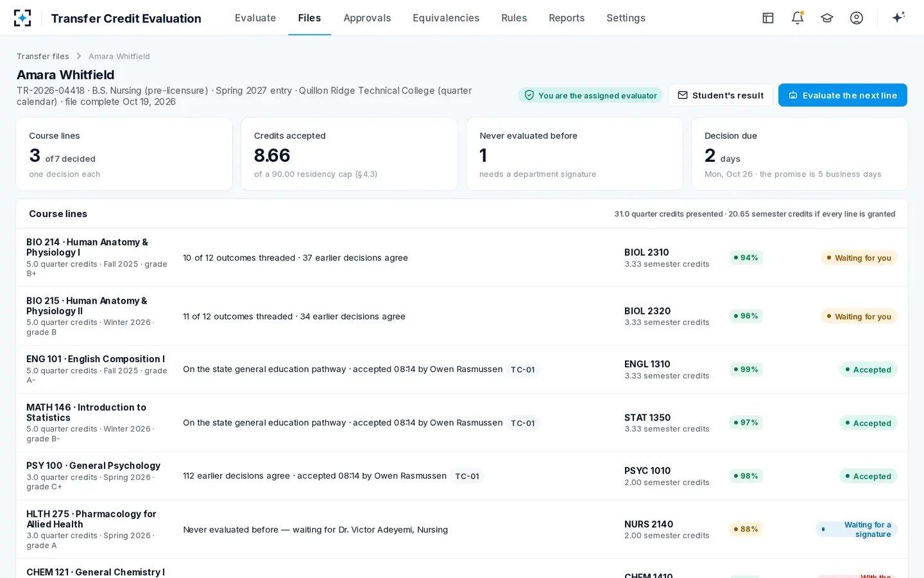This screenshot has width=924, height=578.
Task: Select MATH 146 Introduction to Statistics row
Action: point(462,423)
